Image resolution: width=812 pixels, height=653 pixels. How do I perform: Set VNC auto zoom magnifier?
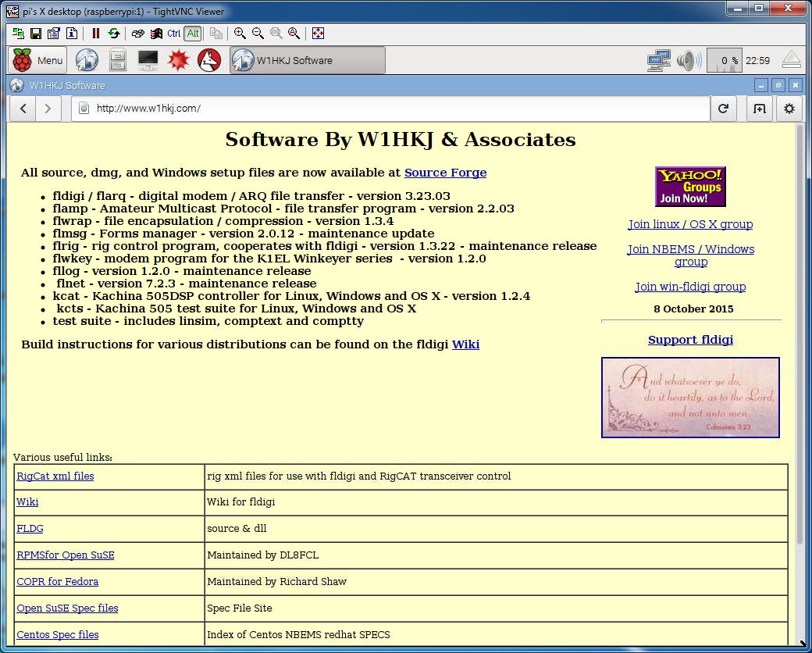294,34
